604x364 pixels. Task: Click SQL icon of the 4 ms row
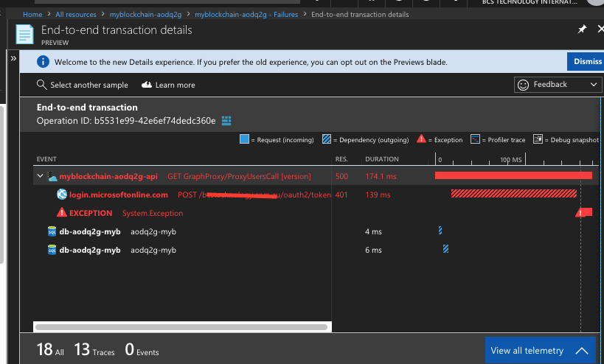point(52,231)
